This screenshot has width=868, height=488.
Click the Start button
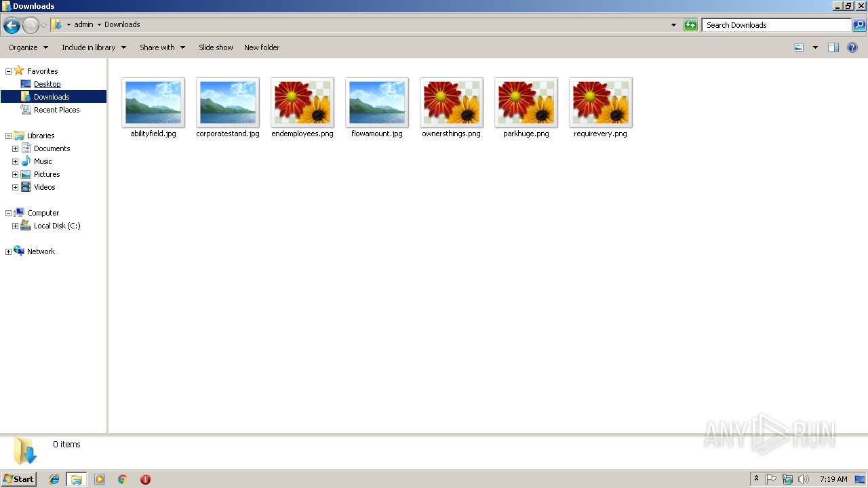tap(19, 479)
